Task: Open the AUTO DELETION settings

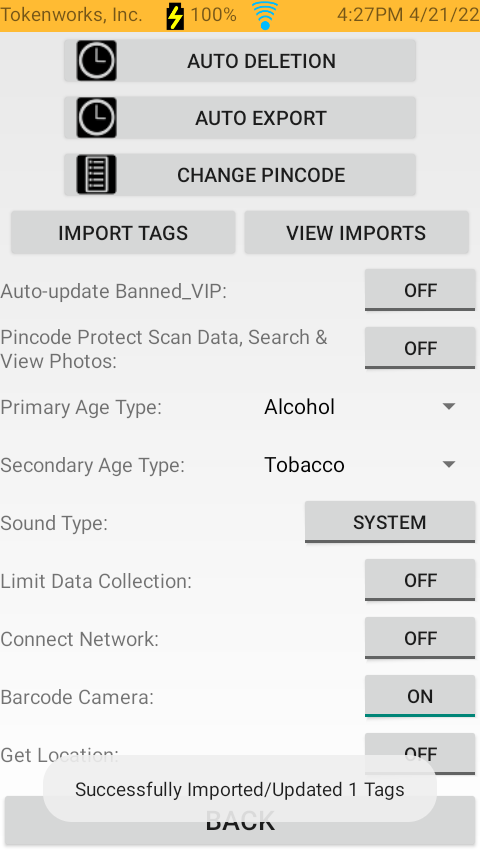Action: [240, 60]
